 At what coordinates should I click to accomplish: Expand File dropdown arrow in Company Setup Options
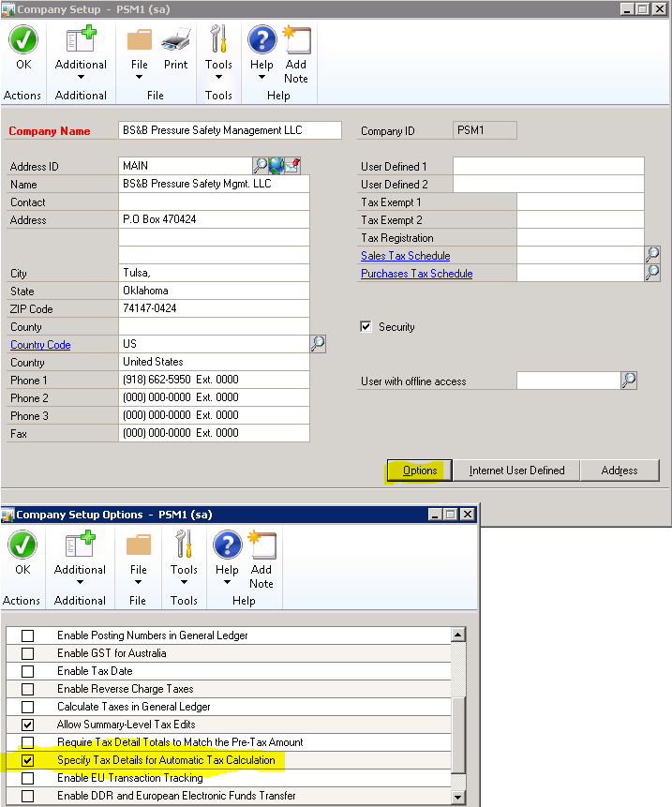point(138,583)
